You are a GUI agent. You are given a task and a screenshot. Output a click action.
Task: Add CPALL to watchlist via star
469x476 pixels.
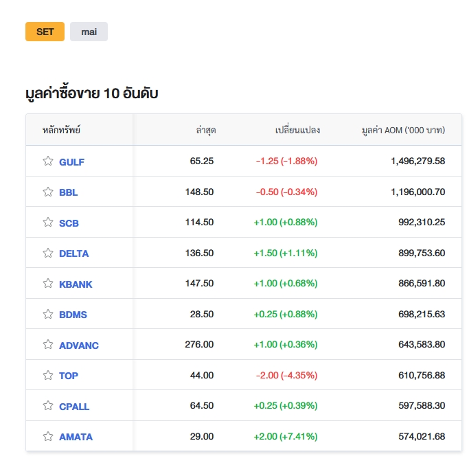[48, 405]
